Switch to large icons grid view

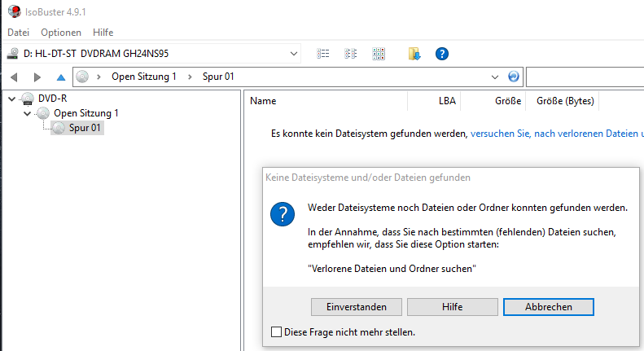[379, 54]
